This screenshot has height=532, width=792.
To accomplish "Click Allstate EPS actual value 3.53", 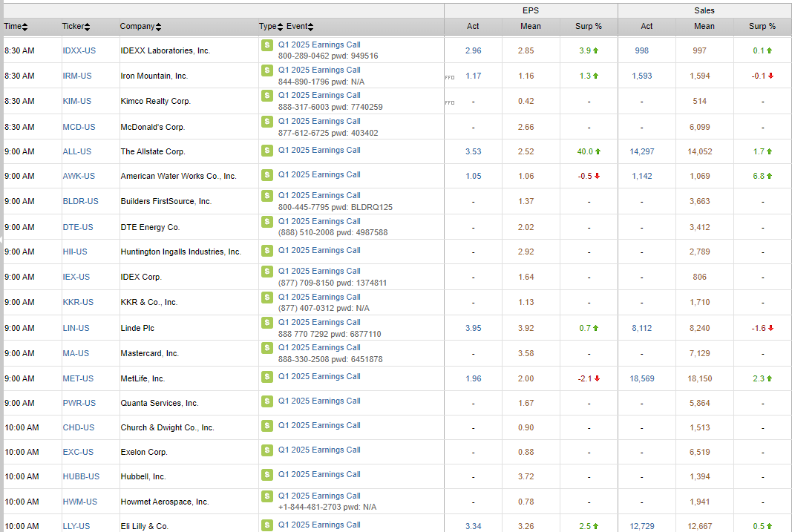I will [474, 151].
